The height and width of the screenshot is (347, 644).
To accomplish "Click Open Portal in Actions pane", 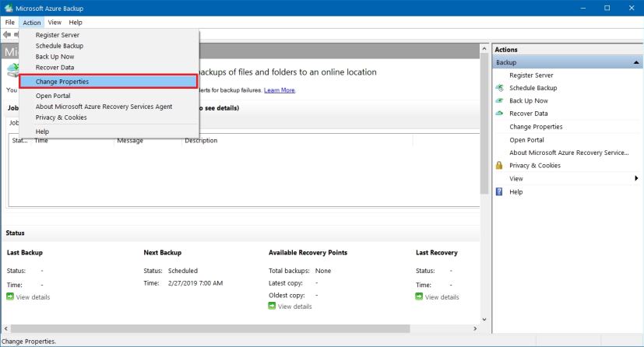I will [x=526, y=140].
